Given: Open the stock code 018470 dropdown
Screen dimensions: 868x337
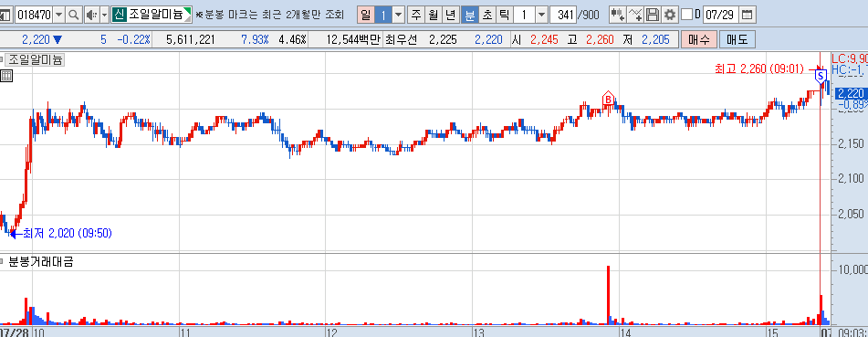Looking at the screenshot, I should click(x=59, y=15).
